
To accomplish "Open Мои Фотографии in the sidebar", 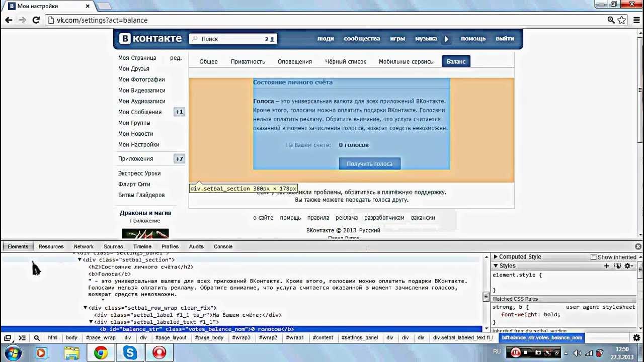I will [x=141, y=79].
